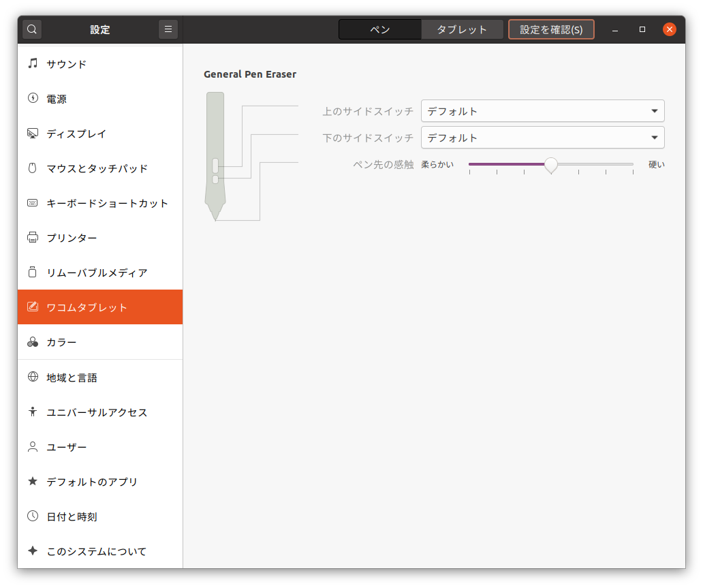Viewport: 703px width, 588px height.
Task: Switch to the ペン tab
Action: pyautogui.click(x=380, y=29)
